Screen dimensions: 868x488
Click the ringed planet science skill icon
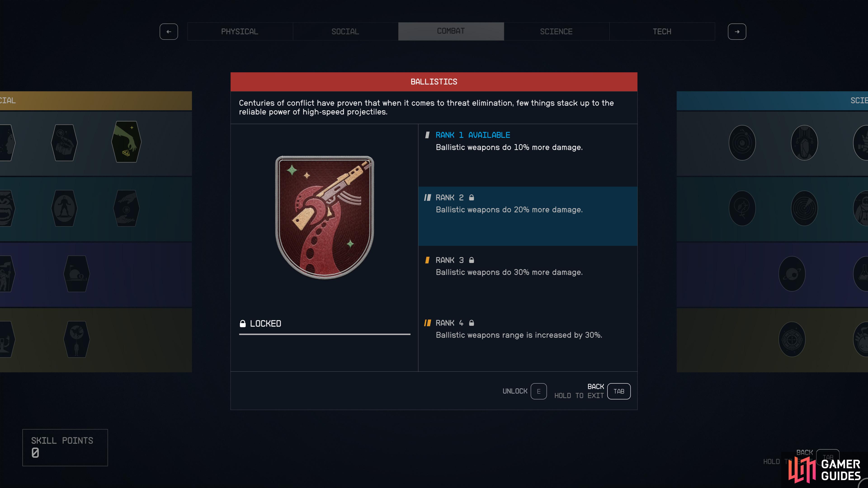click(792, 274)
